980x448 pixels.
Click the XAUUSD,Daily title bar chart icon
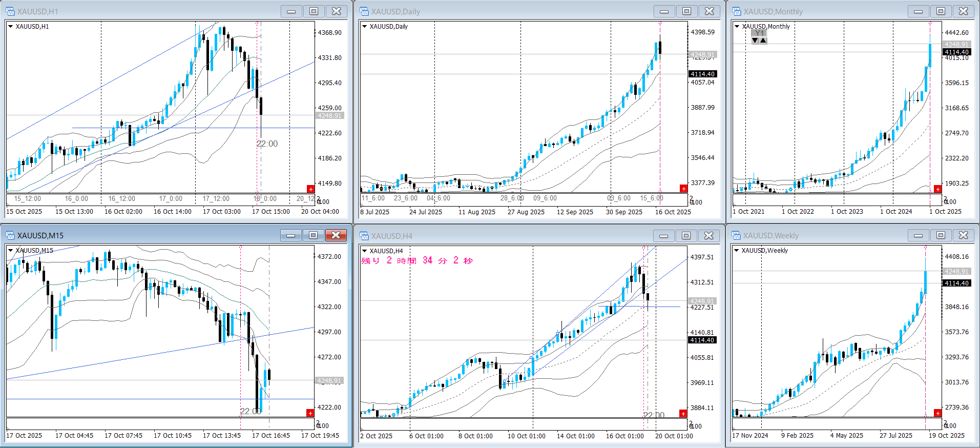click(x=364, y=11)
